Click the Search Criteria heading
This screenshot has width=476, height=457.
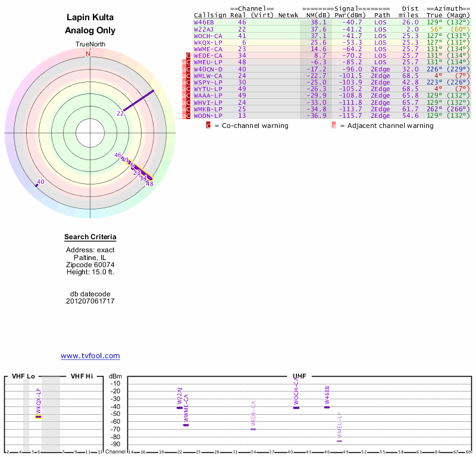[x=90, y=237]
